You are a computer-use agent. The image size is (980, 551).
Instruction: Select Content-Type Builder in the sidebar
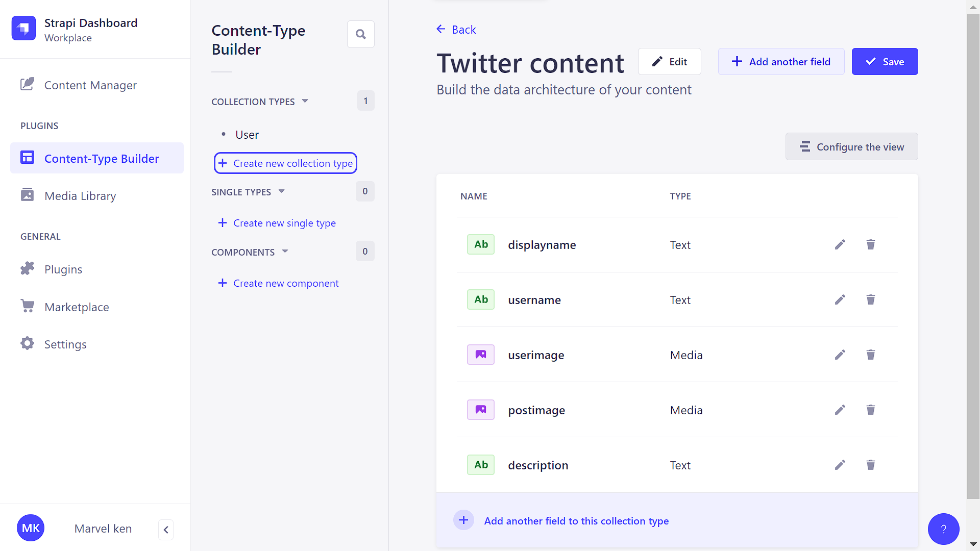pos(97,158)
